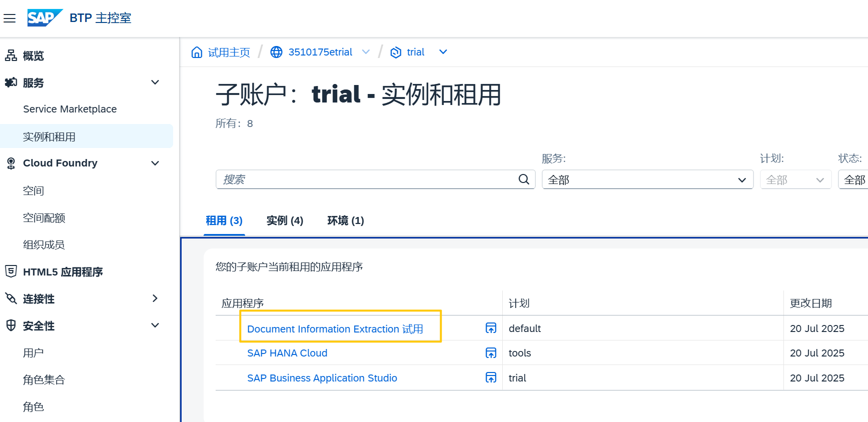Viewport: 868px width, 422px height.
Task: Click date in SAP HANA Cloud row
Action: coord(817,353)
